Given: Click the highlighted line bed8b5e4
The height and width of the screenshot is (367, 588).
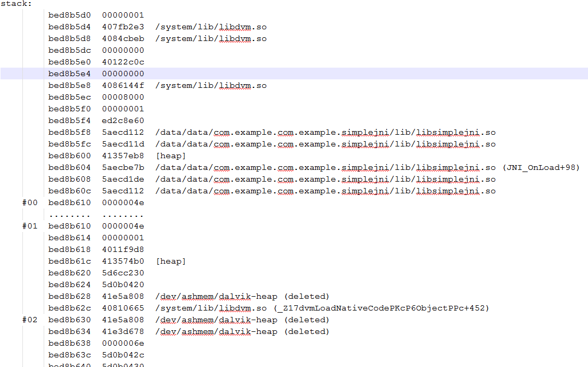Looking at the screenshot, I should (294, 74).
